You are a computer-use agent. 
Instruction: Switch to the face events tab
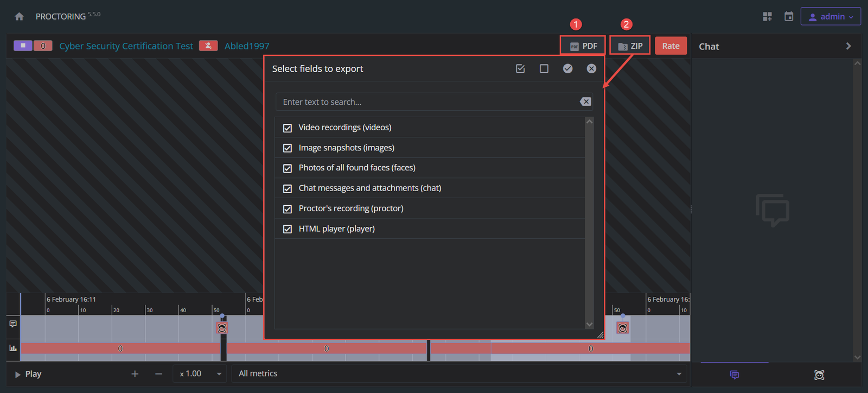coord(819,375)
